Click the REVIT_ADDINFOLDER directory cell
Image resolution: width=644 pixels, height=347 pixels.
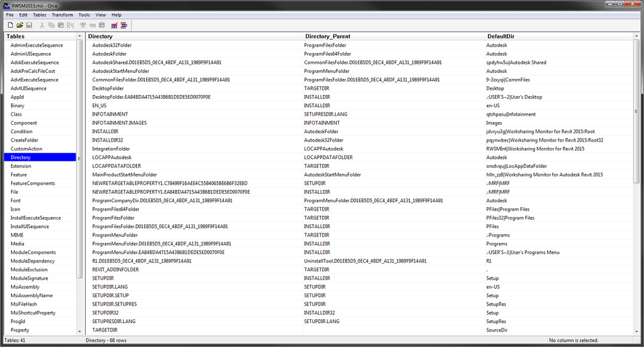(116, 269)
